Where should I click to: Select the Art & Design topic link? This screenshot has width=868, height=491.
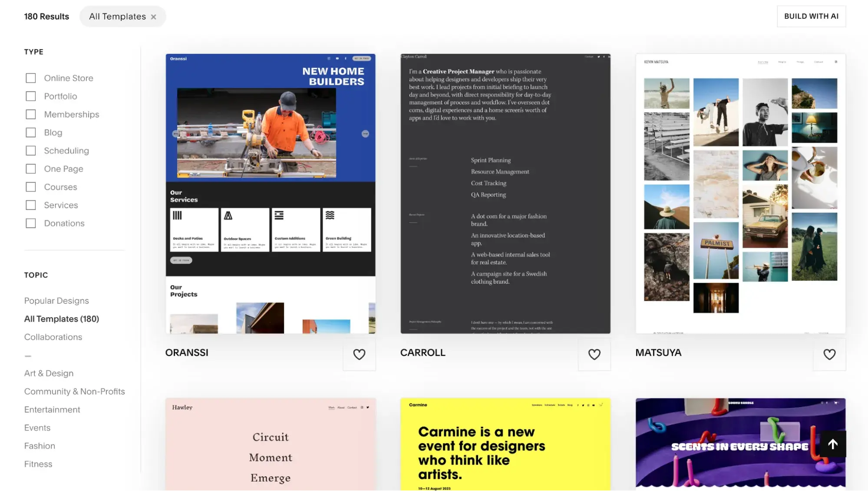(x=48, y=374)
